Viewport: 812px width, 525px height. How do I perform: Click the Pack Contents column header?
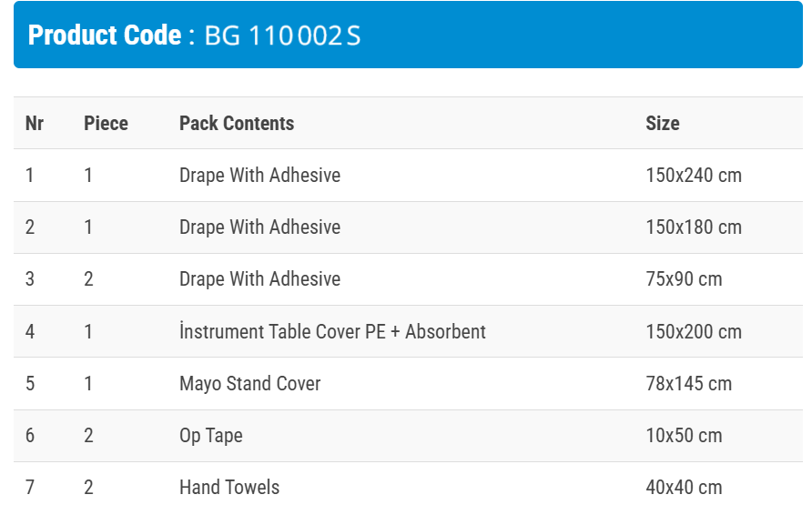point(237,123)
